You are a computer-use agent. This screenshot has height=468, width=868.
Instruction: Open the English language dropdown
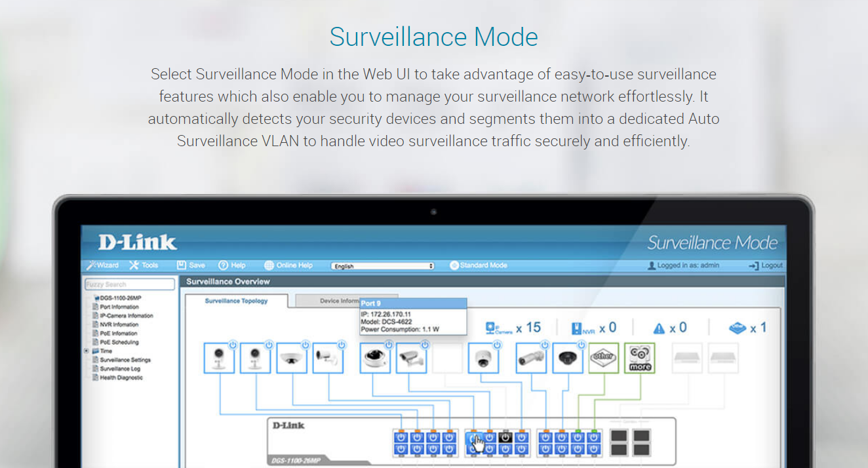[383, 266]
